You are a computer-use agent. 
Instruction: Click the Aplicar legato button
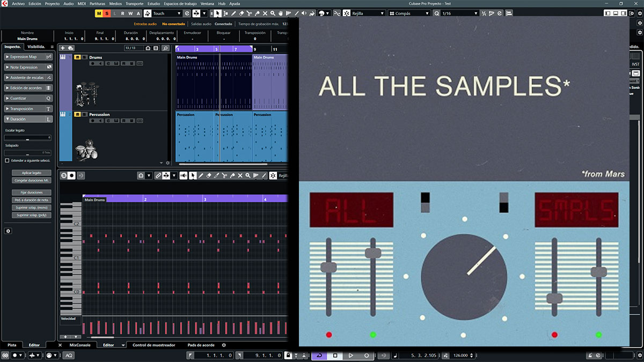point(32,173)
